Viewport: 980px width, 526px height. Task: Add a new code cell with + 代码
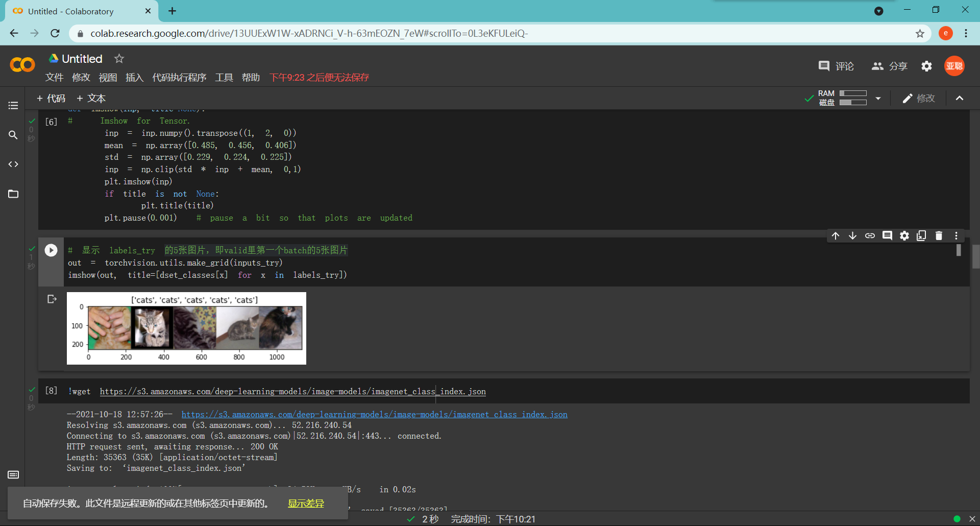(x=51, y=98)
